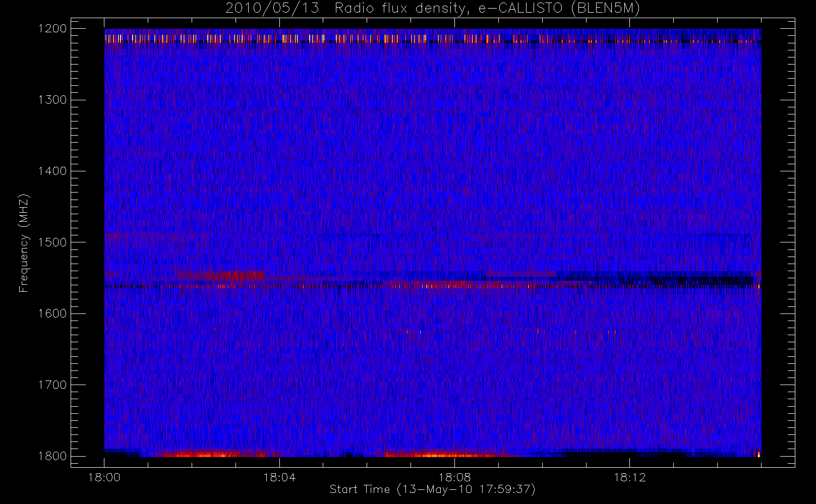Viewport: 816px width, 504px height.
Task: Click the 1400 frequency tick label
Action: pyautogui.click(x=52, y=171)
